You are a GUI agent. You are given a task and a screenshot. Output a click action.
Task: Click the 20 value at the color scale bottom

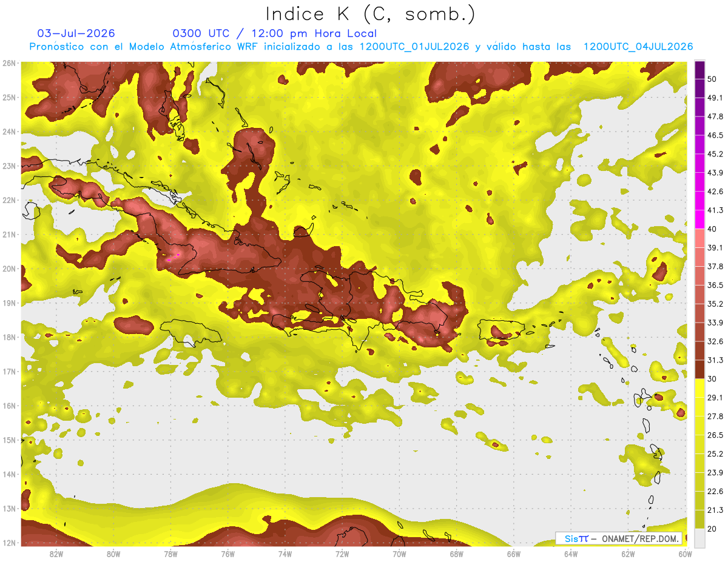712,529
